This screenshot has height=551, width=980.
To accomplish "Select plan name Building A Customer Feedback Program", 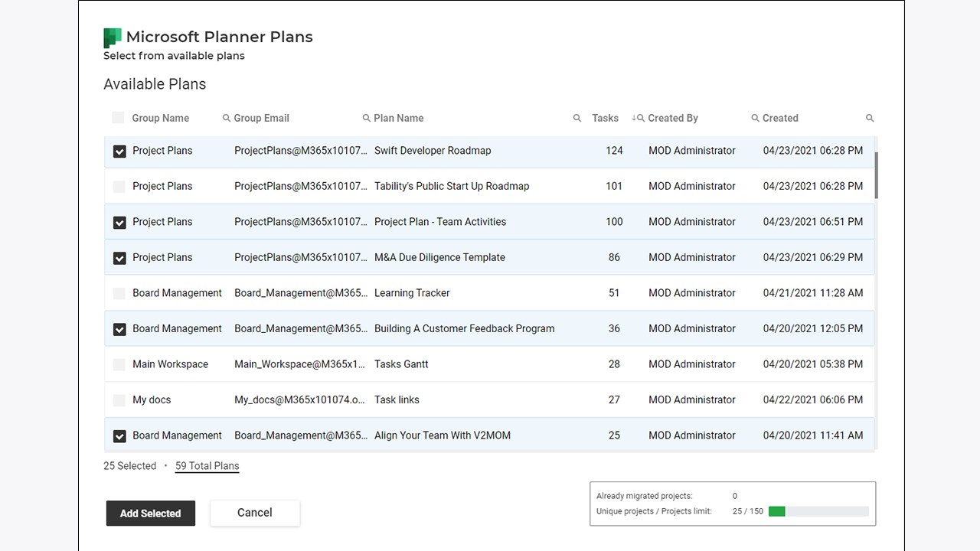I will (465, 328).
